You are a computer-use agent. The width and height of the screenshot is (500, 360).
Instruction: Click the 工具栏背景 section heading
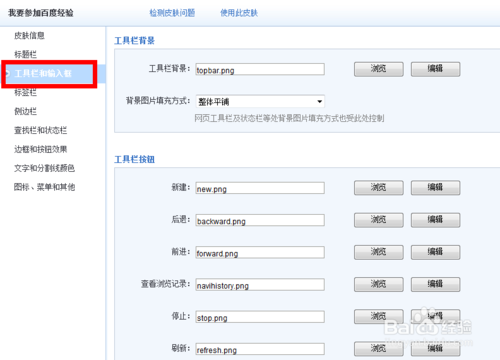135,41
